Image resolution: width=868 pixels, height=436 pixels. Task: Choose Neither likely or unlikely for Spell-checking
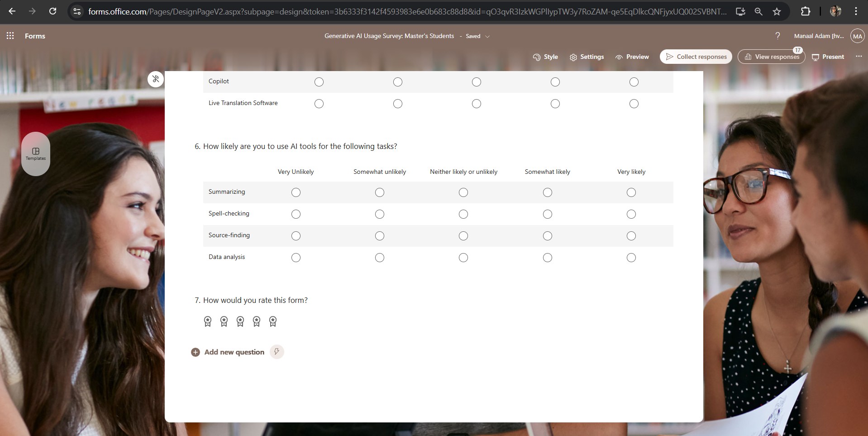coord(463,214)
